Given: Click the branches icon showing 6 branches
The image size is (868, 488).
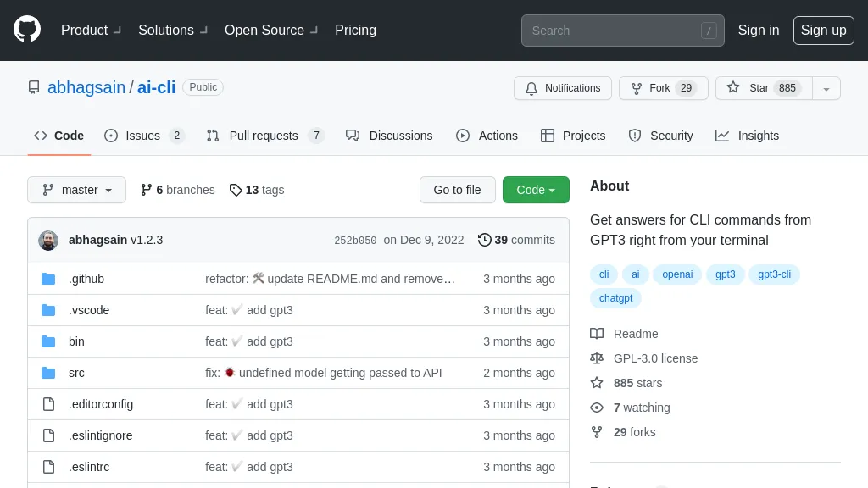Looking at the screenshot, I should [146, 190].
